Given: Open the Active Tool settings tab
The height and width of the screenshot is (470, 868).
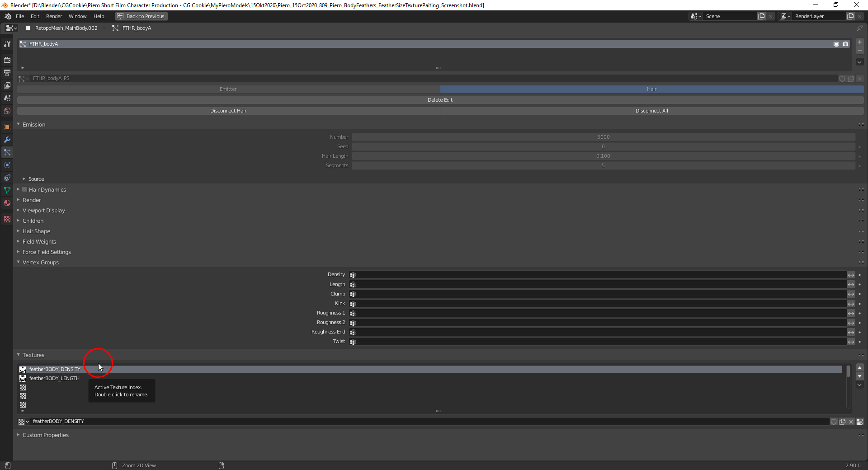Looking at the screenshot, I should (7, 44).
